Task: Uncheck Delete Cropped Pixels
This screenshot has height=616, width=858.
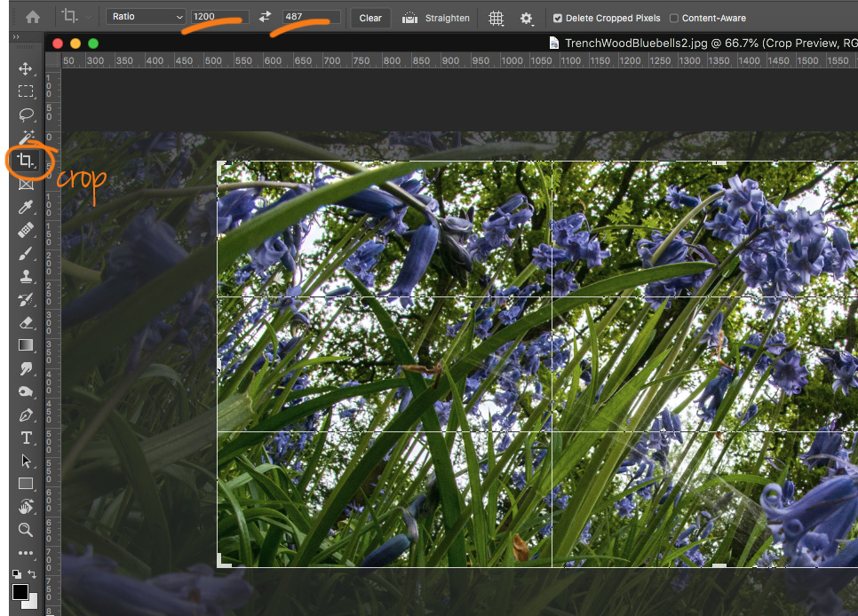Action: [x=557, y=18]
